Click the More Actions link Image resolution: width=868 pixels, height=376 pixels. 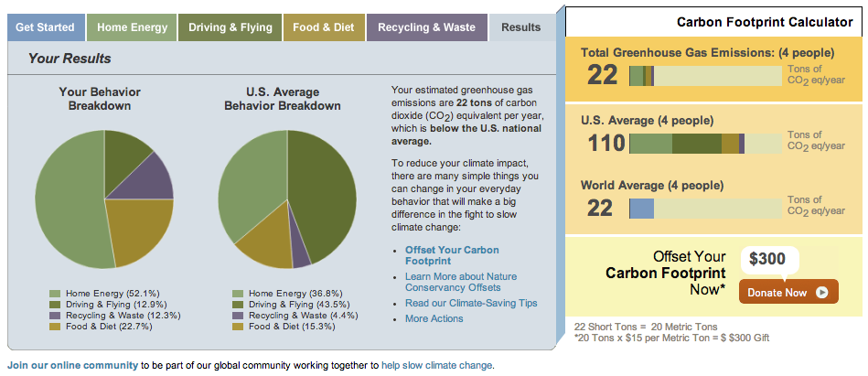(434, 318)
